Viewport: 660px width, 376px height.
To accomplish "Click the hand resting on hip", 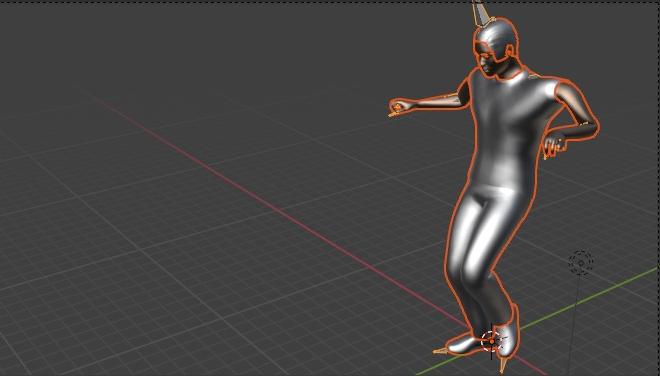I will click(x=554, y=144).
